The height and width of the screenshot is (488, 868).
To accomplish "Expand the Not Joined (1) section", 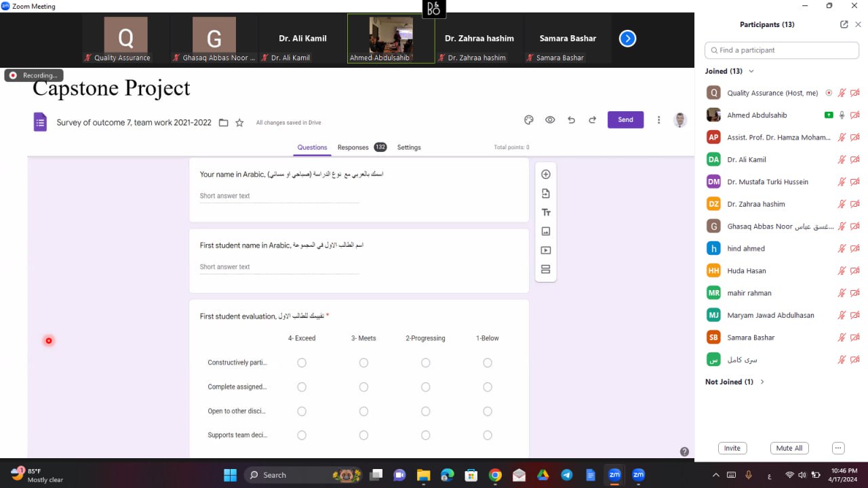I will (762, 382).
